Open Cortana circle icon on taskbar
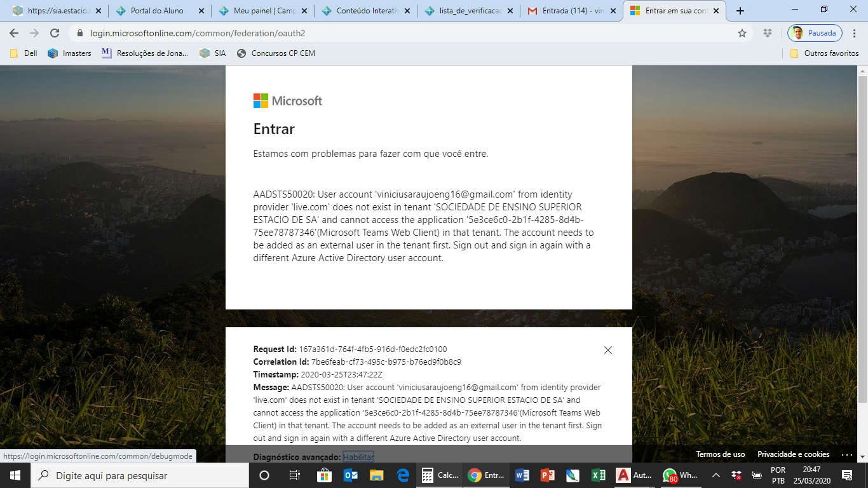868x488 pixels. [x=264, y=475]
